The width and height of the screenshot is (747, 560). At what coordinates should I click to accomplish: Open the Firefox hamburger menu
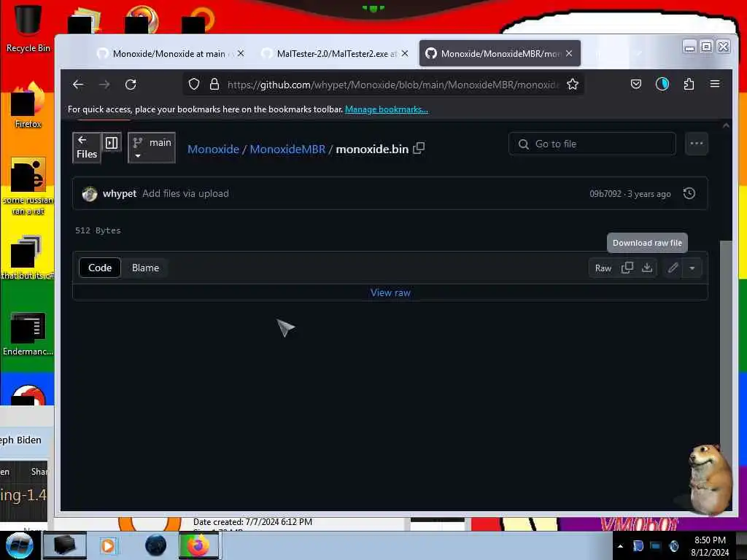pos(715,84)
